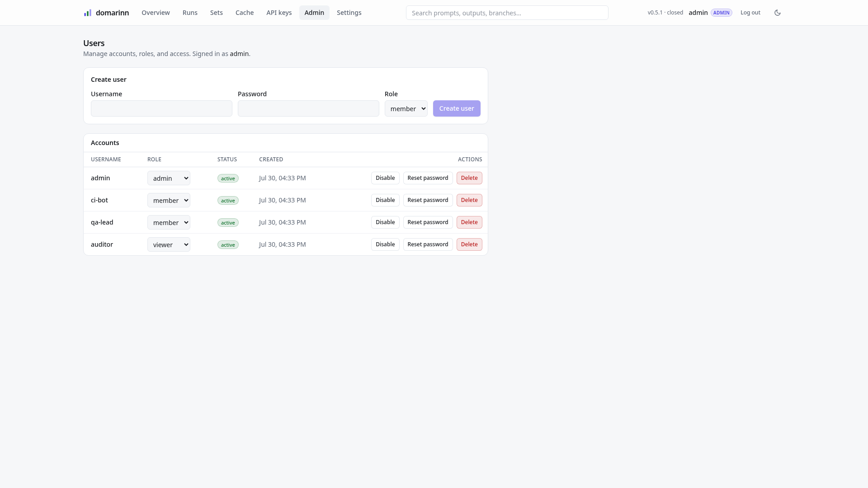Viewport: 868px width, 488px height.
Task: Click the USERNAME column header
Action: (106, 160)
